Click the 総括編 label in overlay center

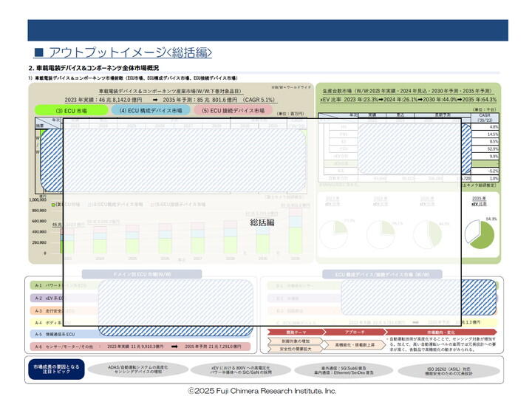tap(262, 222)
